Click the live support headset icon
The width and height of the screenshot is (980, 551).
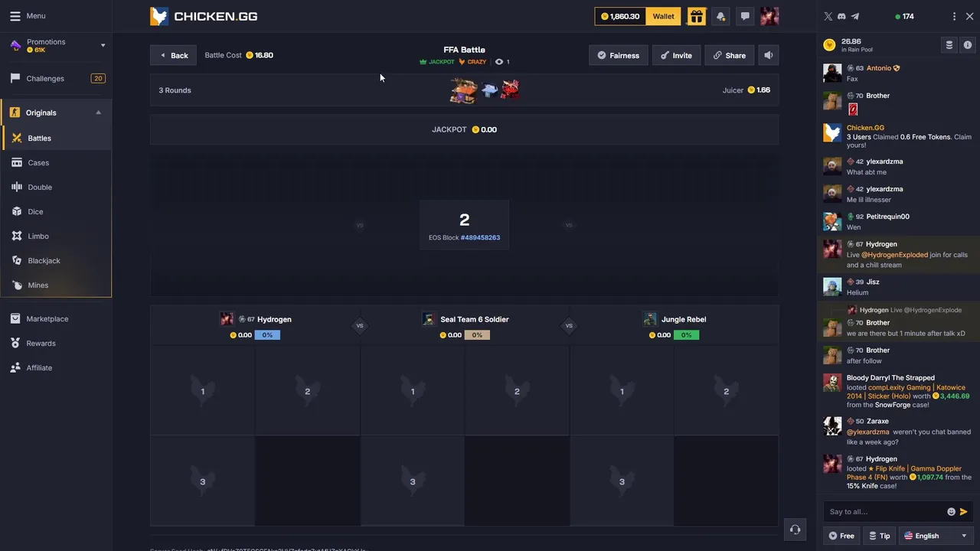point(795,530)
